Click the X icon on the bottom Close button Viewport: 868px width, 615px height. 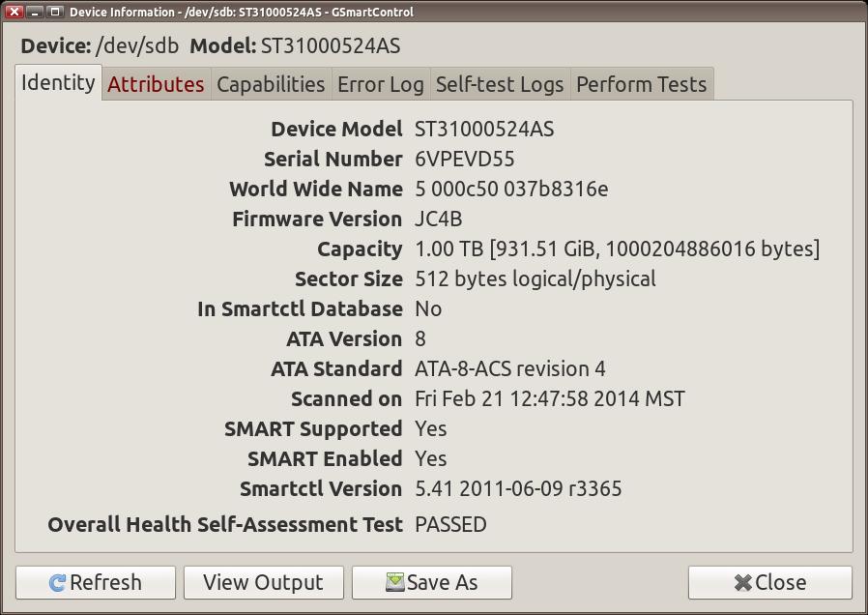click(742, 583)
